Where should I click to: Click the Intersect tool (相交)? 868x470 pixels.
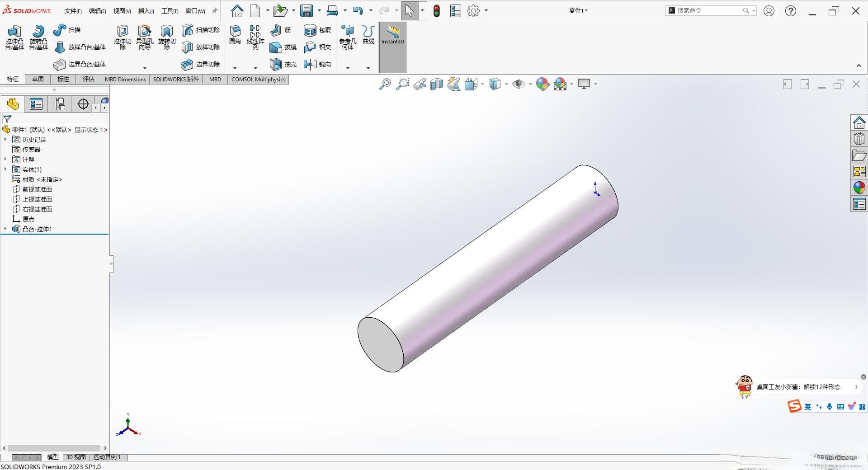(317, 47)
